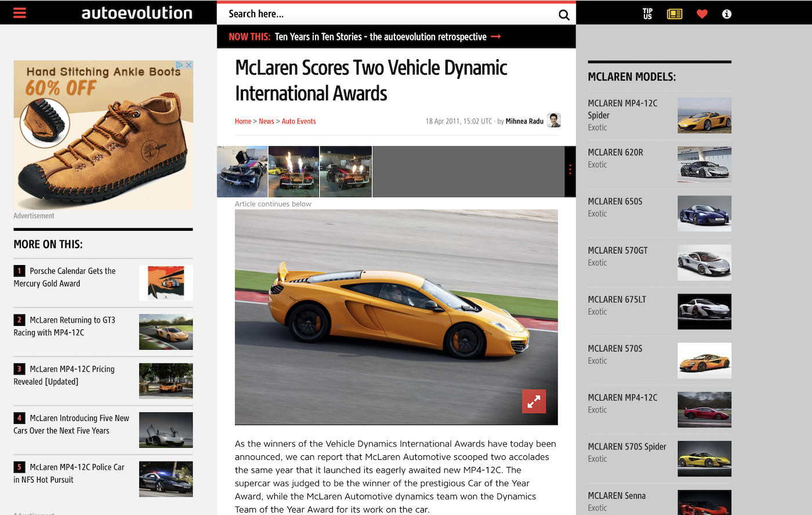The height and width of the screenshot is (515, 812).
Task: Click the Article continues below caption
Action: [x=273, y=204]
